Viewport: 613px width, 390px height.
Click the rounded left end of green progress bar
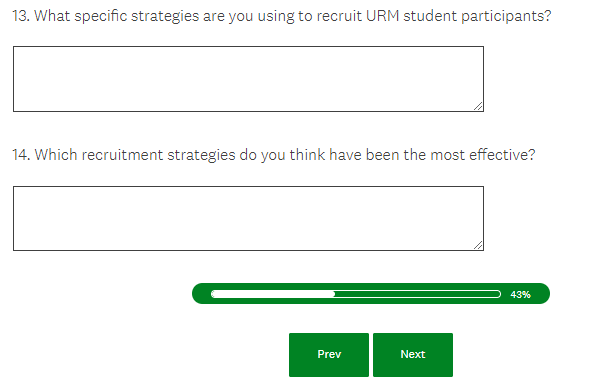click(199, 293)
